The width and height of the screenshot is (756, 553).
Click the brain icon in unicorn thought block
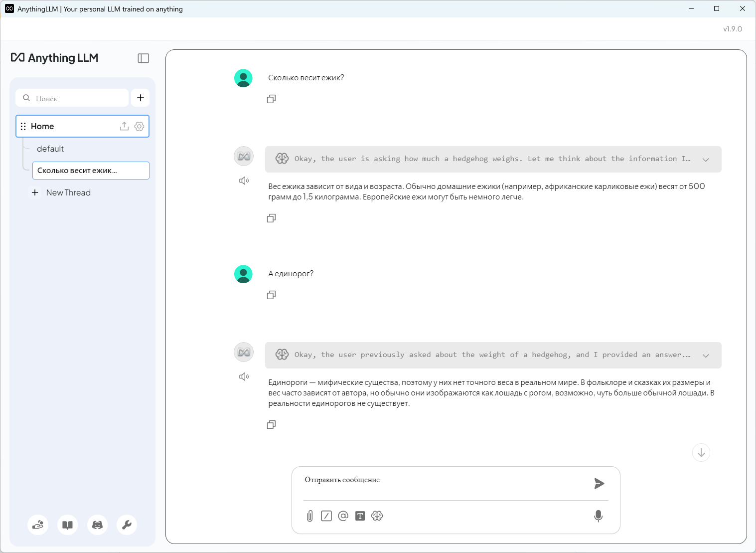pyautogui.click(x=282, y=355)
